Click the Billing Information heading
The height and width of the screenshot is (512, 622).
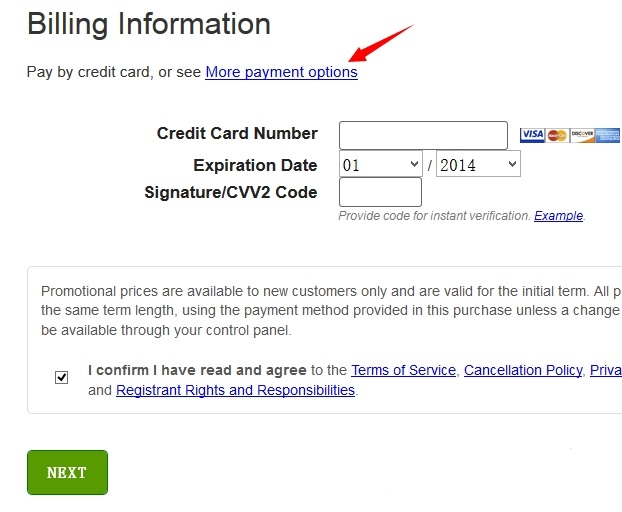coord(149,24)
